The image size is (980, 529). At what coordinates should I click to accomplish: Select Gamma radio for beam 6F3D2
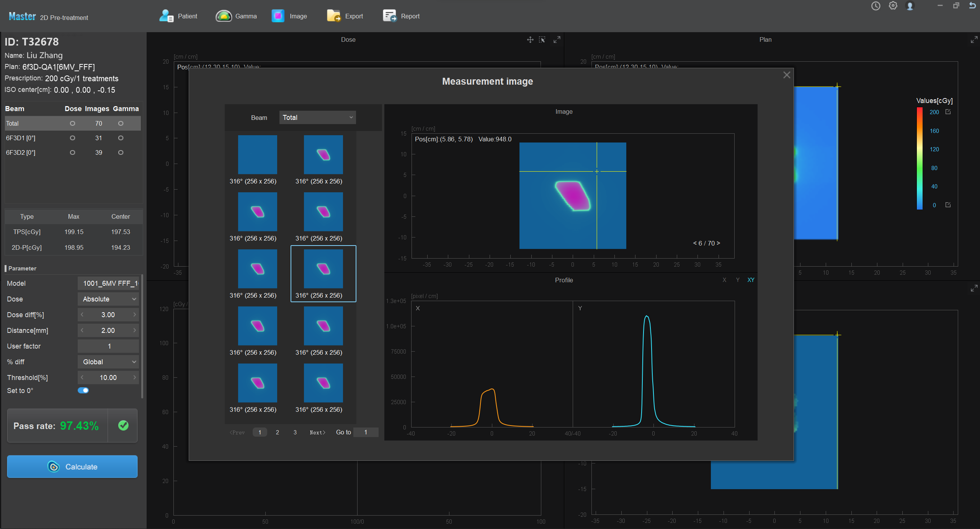[x=121, y=152]
